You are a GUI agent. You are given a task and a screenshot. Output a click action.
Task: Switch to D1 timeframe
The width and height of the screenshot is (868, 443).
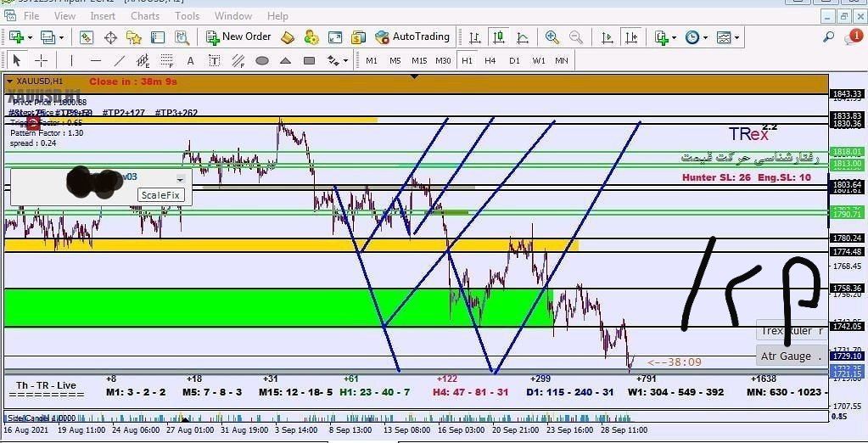[514, 60]
